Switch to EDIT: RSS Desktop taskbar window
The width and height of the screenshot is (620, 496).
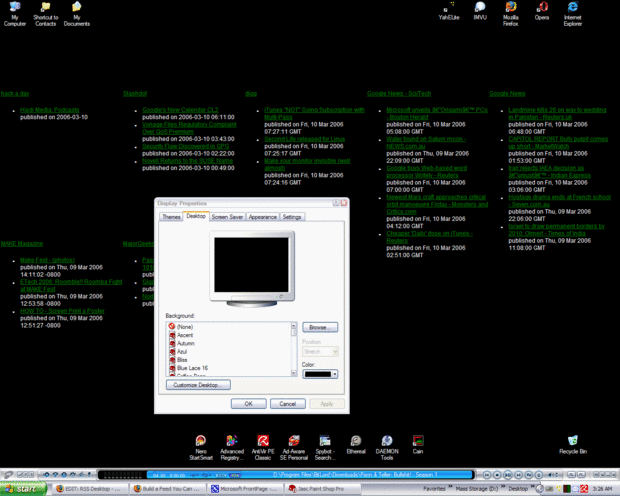(89, 489)
